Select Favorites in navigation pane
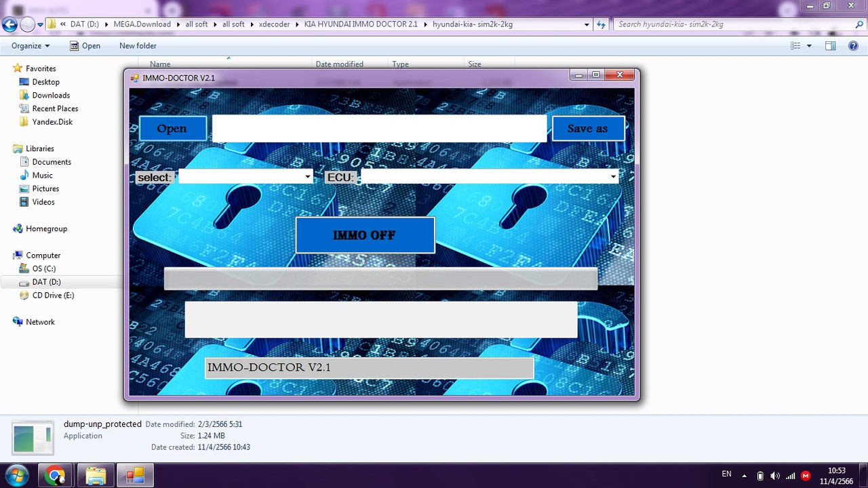This screenshot has width=868, height=488. click(41, 68)
